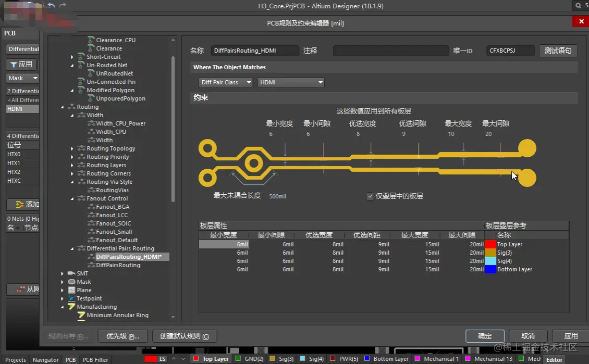The image size is (589, 364).
Task: Click the red Top Layer color swatch
Action: point(490,244)
